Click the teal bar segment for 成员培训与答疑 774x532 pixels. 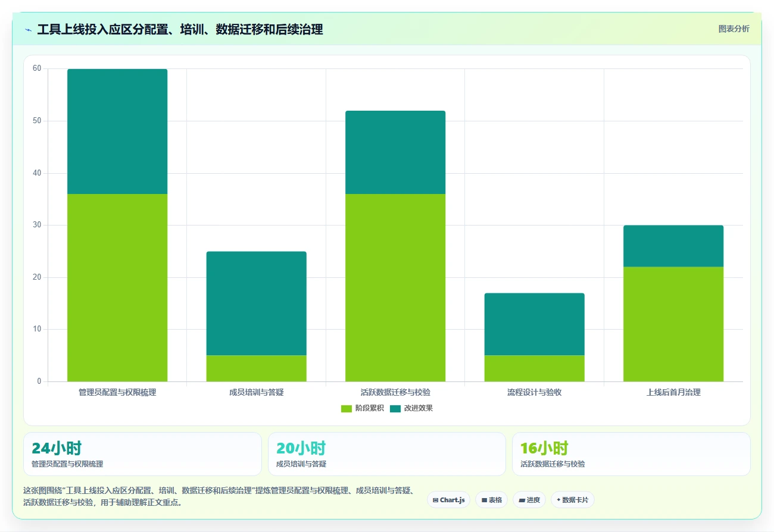click(x=256, y=303)
